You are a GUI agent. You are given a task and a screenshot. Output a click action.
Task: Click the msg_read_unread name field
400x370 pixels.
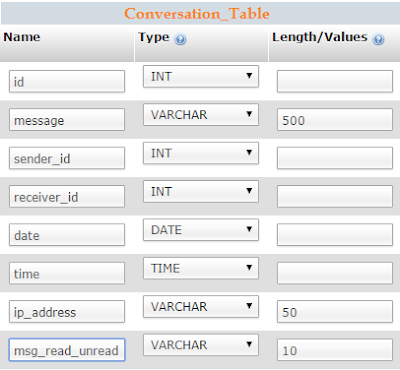click(x=67, y=350)
